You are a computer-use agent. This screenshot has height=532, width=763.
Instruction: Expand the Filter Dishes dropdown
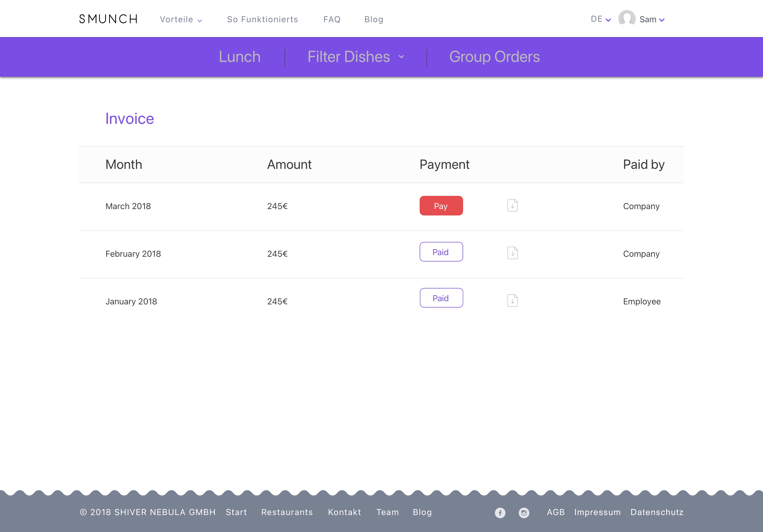point(356,57)
